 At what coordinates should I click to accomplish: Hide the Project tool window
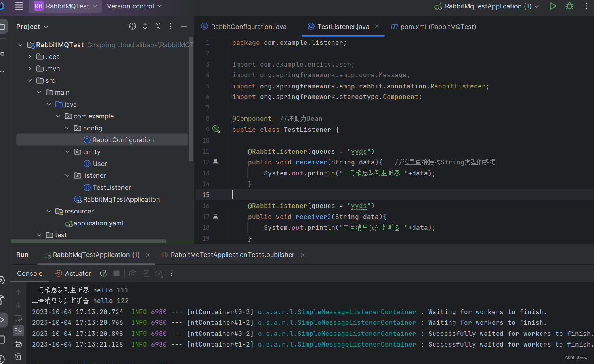pos(184,26)
